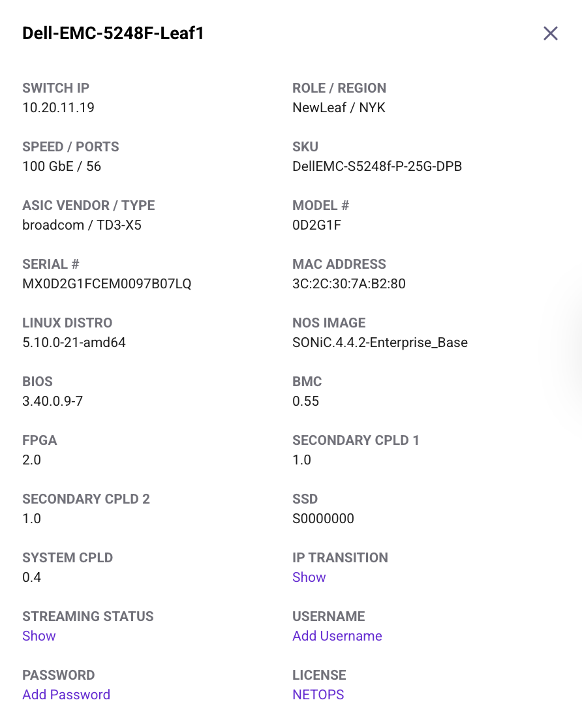Open the Add Password link
This screenshot has width=582, height=728.
click(66, 695)
